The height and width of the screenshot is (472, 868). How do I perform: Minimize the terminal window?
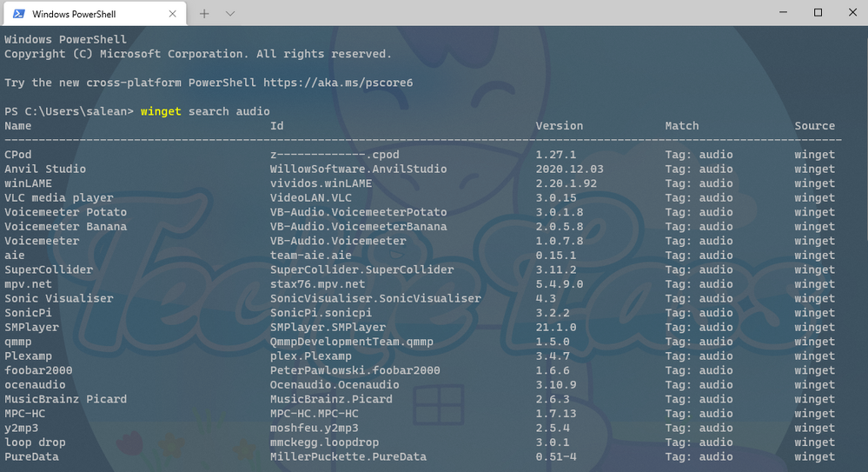[784, 12]
